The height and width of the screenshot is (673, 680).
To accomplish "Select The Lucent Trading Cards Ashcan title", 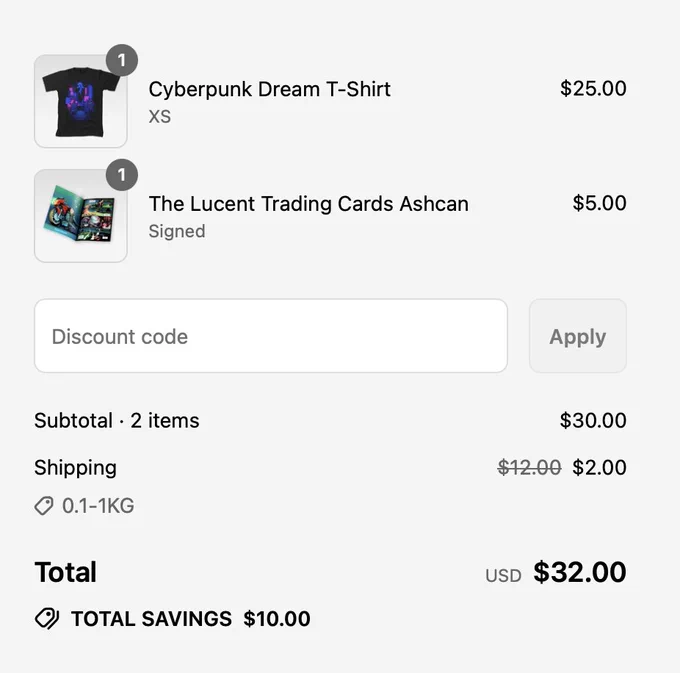I will point(309,204).
